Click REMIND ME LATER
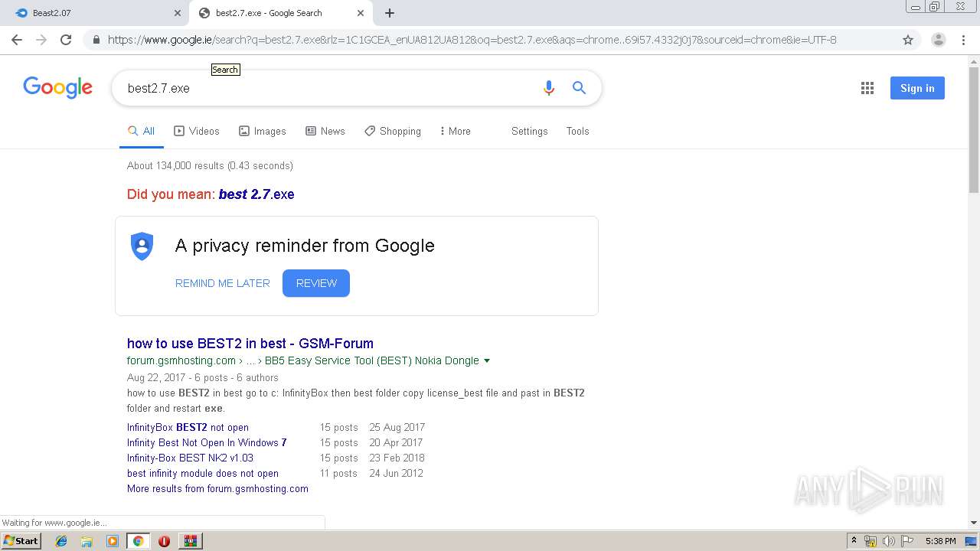Screen dimensions: 980x551 pos(223,283)
